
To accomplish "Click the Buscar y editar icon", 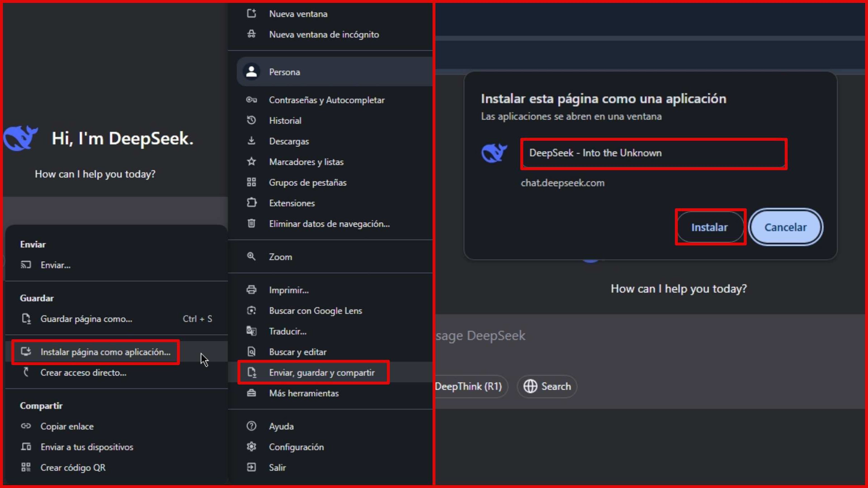I will tap(251, 352).
